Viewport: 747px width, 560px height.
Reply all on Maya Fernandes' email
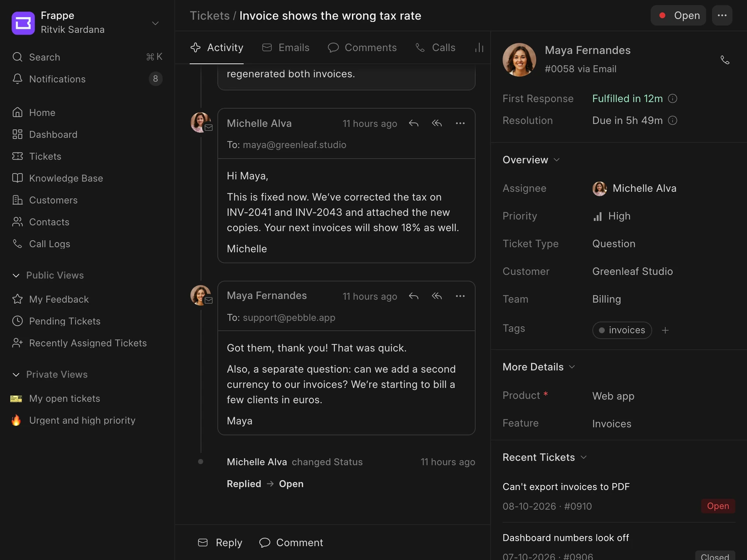437,296
